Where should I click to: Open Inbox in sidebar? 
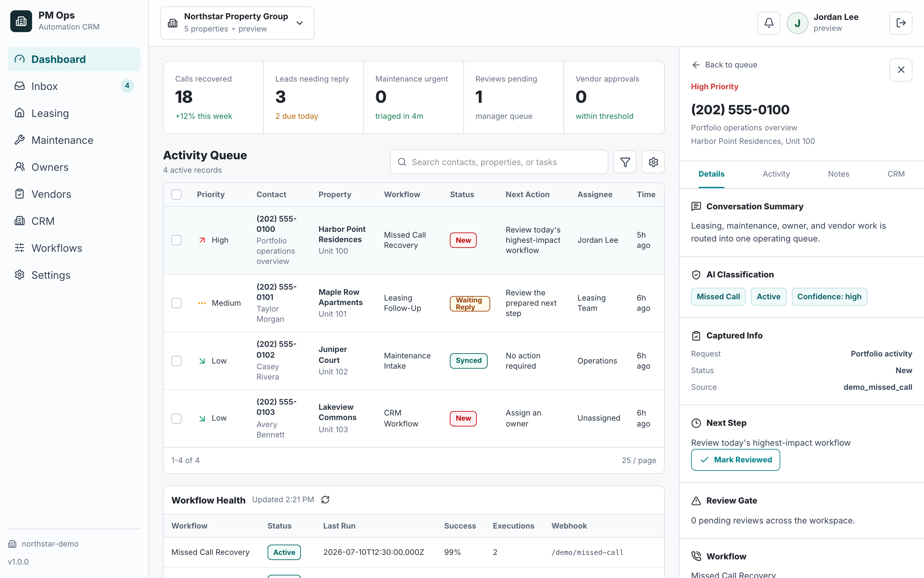coord(74,86)
